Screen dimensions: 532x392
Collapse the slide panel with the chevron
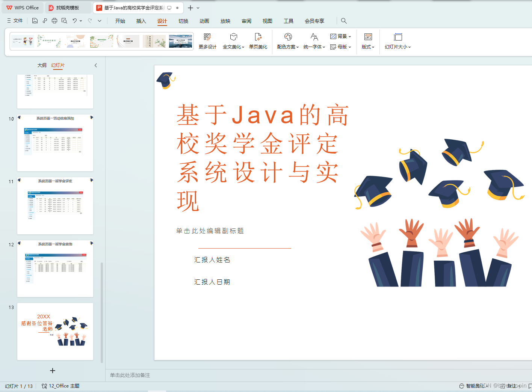pos(96,65)
